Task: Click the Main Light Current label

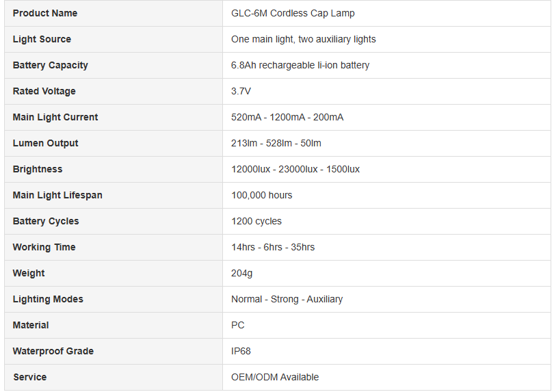Action: tap(55, 118)
